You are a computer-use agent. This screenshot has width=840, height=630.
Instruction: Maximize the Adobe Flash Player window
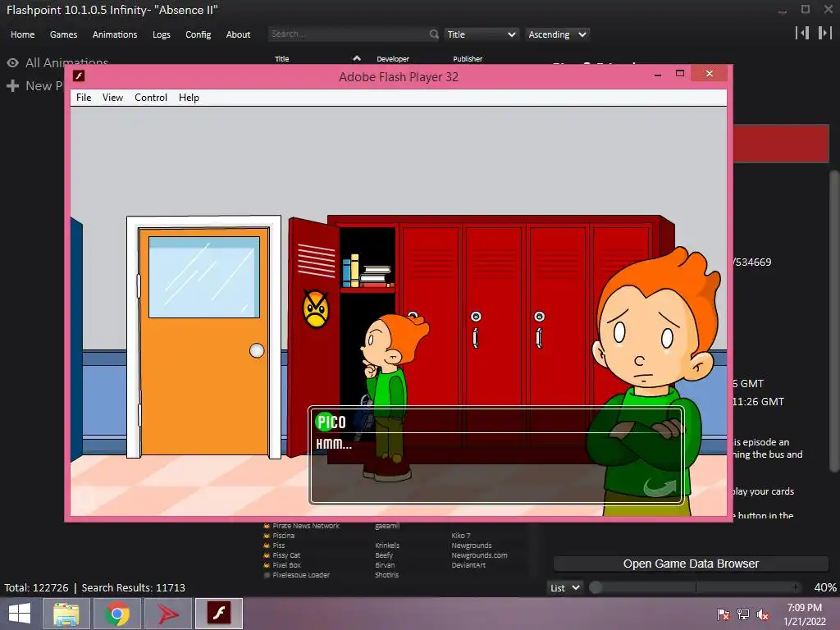(x=680, y=73)
